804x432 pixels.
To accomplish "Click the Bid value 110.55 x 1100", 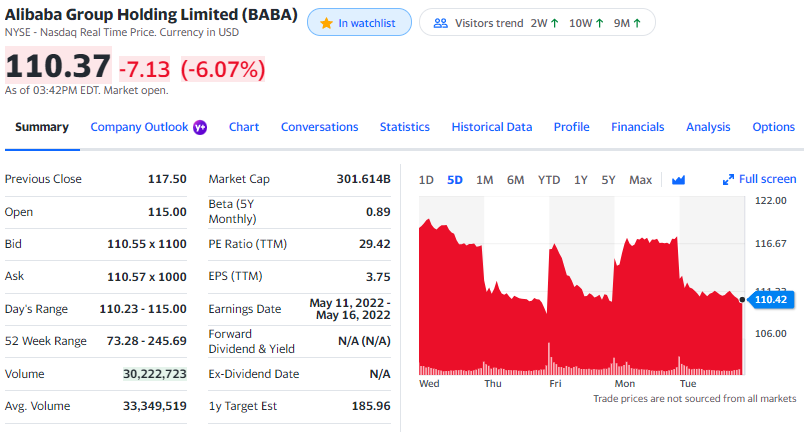I will tap(147, 244).
